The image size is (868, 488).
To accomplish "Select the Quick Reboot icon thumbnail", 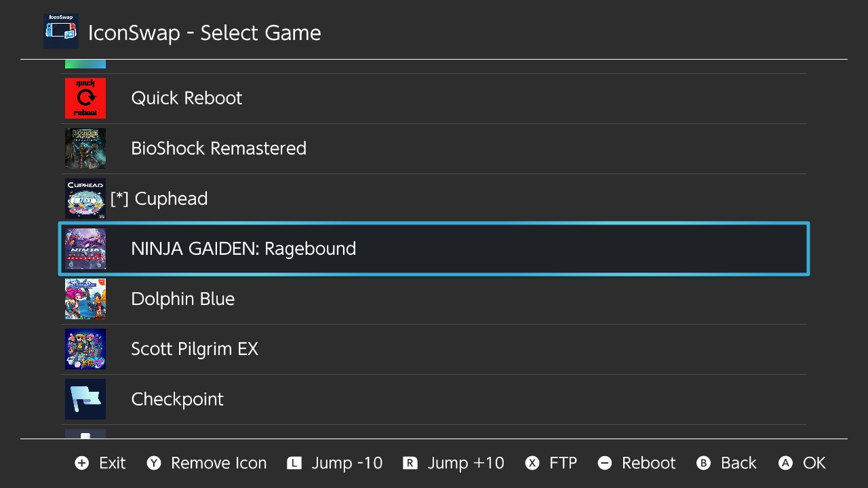I will coord(85,98).
